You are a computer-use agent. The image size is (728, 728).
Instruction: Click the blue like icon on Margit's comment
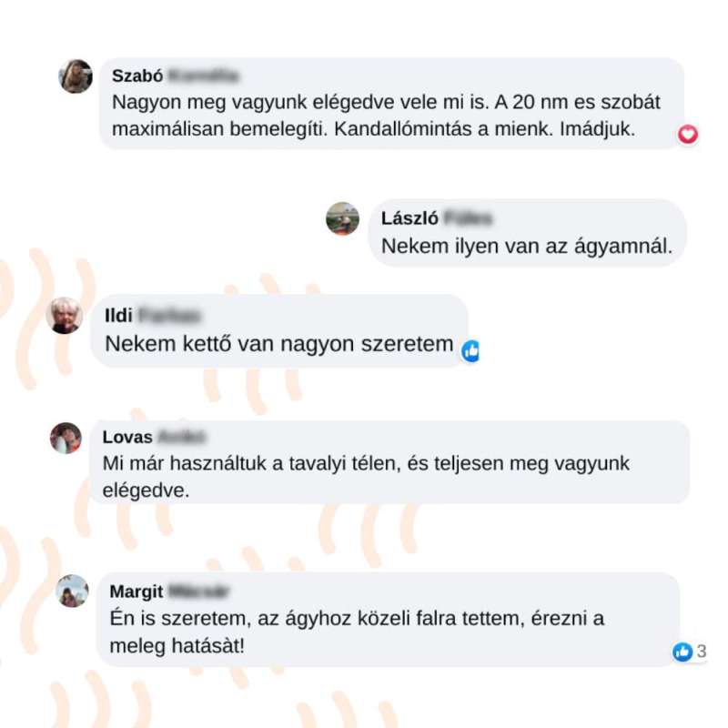682,652
